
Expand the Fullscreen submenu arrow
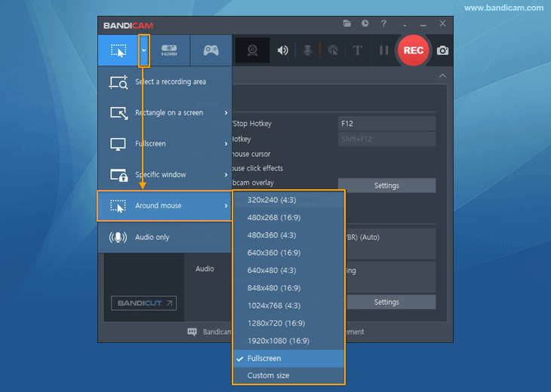tap(226, 143)
